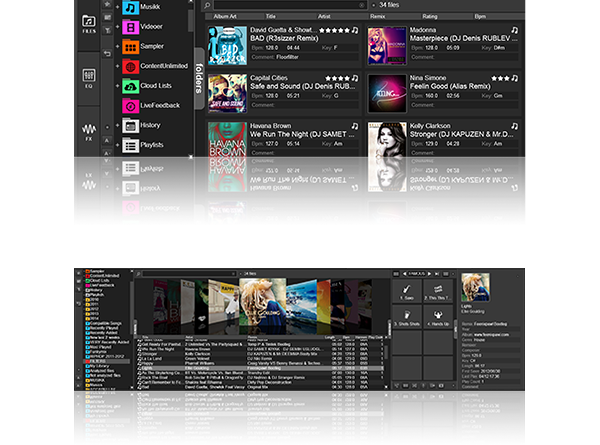600x445 pixels.
Task: Open the David Guetta BAD album art thumbnail
Action: [227, 46]
